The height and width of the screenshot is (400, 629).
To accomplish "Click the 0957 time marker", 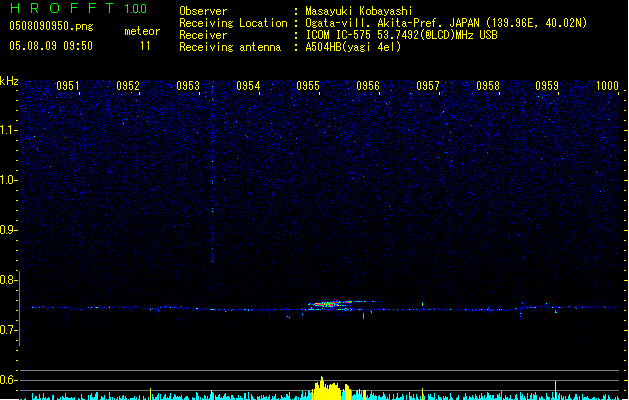I will 428,86.
